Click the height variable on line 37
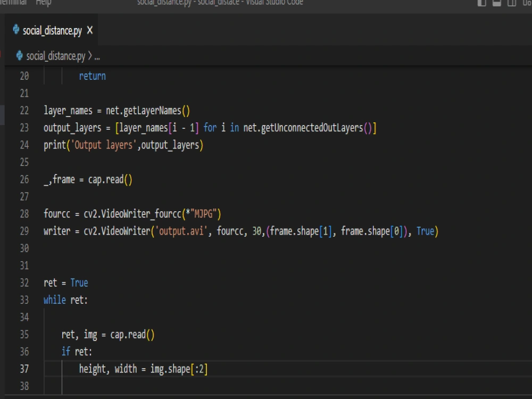The width and height of the screenshot is (532, 399). [92, 369]
